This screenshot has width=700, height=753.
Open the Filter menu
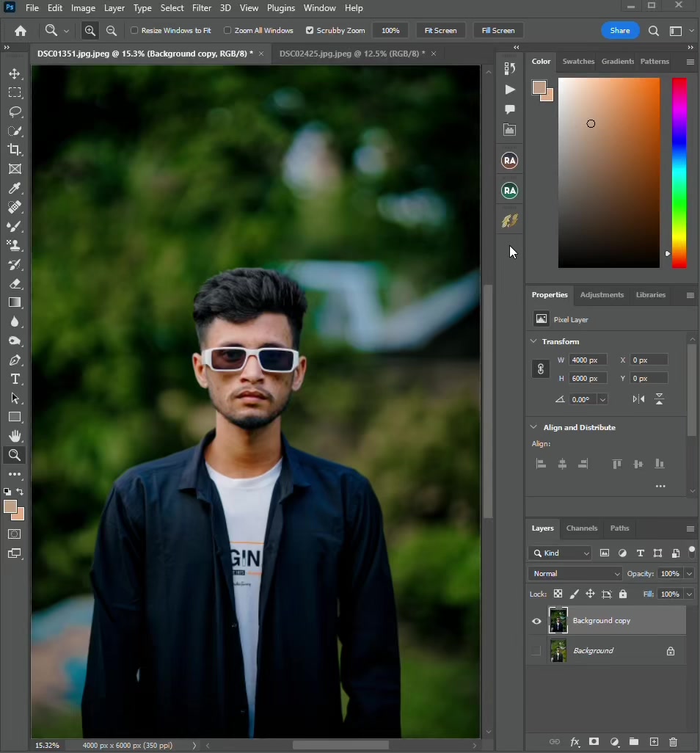(202, 8)
